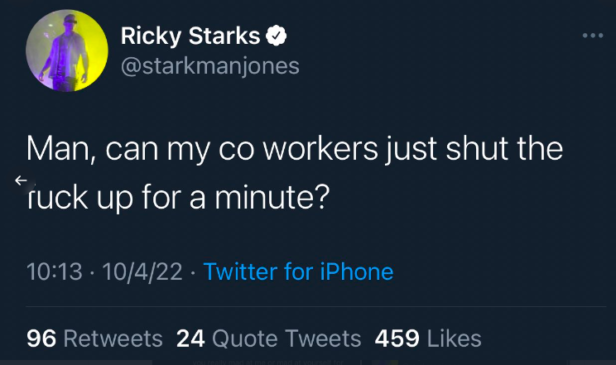View the 459 Likes list
The width and height of the screenshot is (616, 365).
click(x=428, y=339)
